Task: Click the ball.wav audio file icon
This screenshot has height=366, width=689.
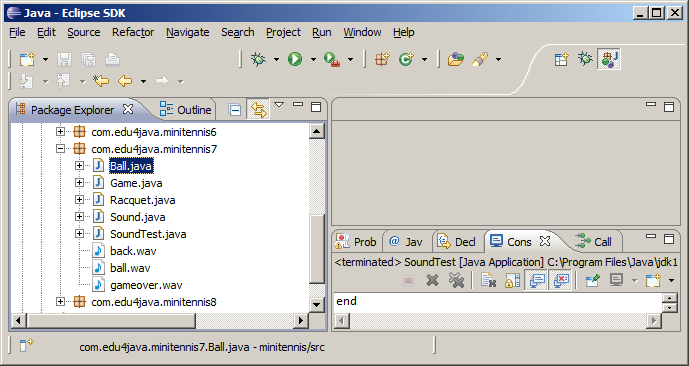Action: [x=98, y=268]
